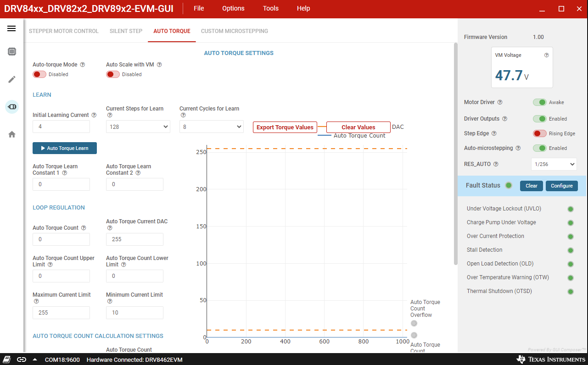
Task: Switch to Stepper Motor Control tab
Action: [x=64, y=31]
